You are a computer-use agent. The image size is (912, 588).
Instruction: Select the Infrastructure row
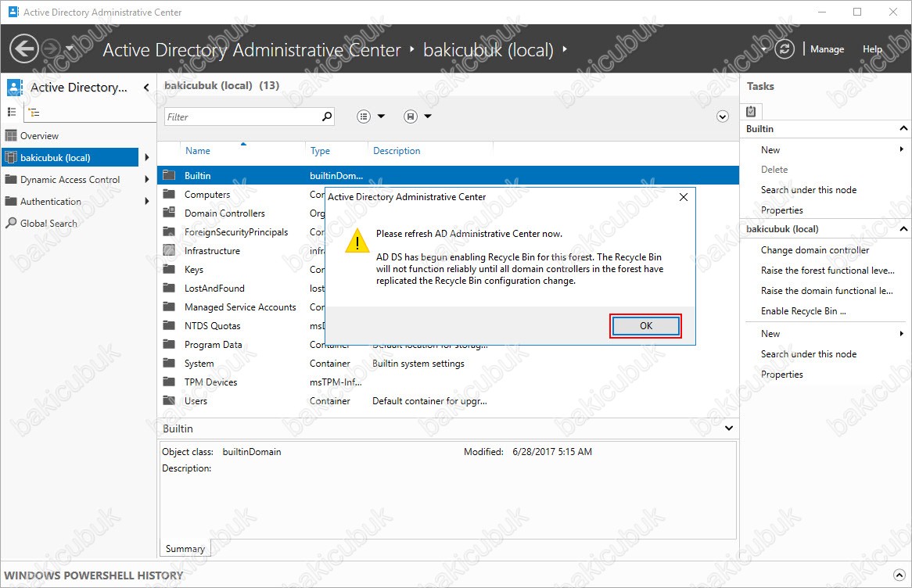240,251
